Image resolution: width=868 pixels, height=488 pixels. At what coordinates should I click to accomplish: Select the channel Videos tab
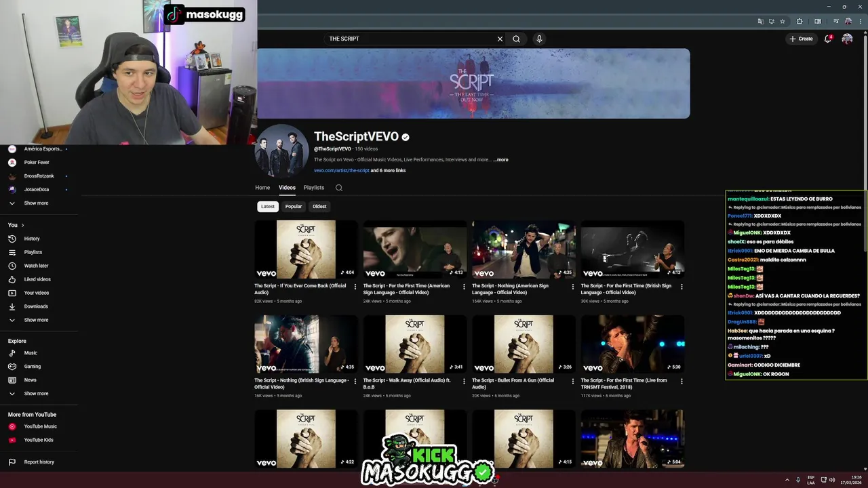pyautogui.click(x=287, y=188)
